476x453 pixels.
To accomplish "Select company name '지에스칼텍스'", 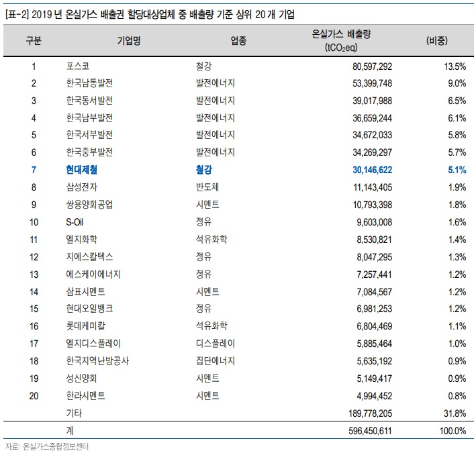I will pyautogui.click(x=89, y=257).
